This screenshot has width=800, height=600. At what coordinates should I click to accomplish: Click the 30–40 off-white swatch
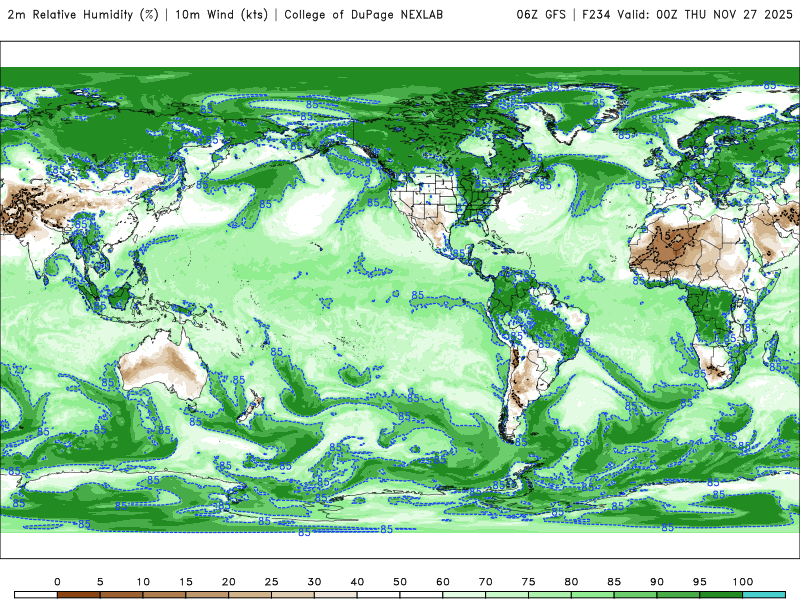[x=336, y=595]
